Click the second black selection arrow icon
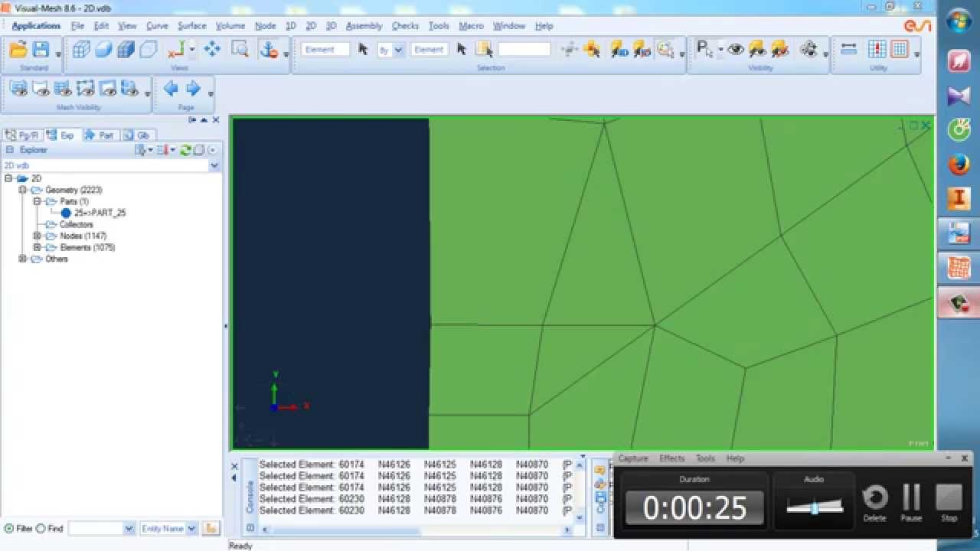This screenshot has height=551, width=980. [461, 49]
